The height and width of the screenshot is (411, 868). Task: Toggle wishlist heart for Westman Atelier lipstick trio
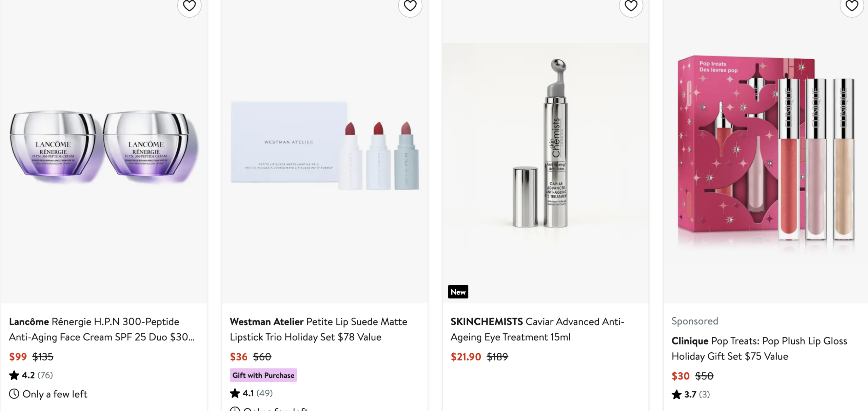click(410, 5)
